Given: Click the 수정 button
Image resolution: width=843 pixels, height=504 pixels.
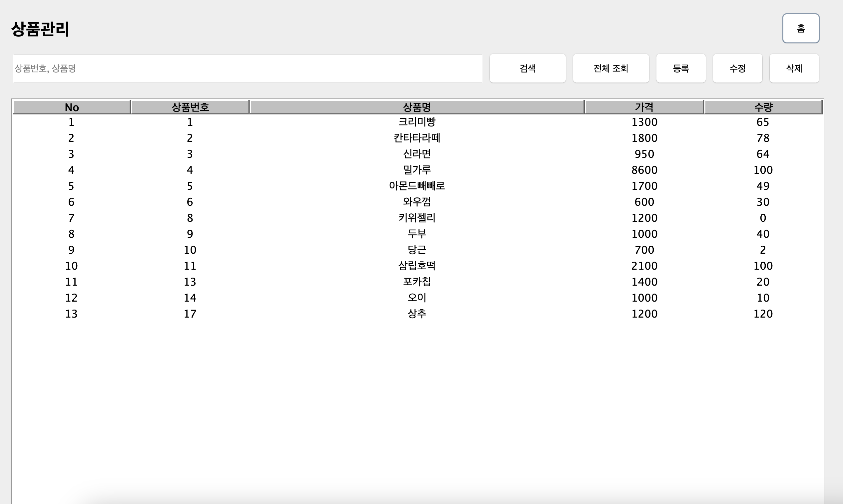Looking at the screenshot, I should point(737,68).
